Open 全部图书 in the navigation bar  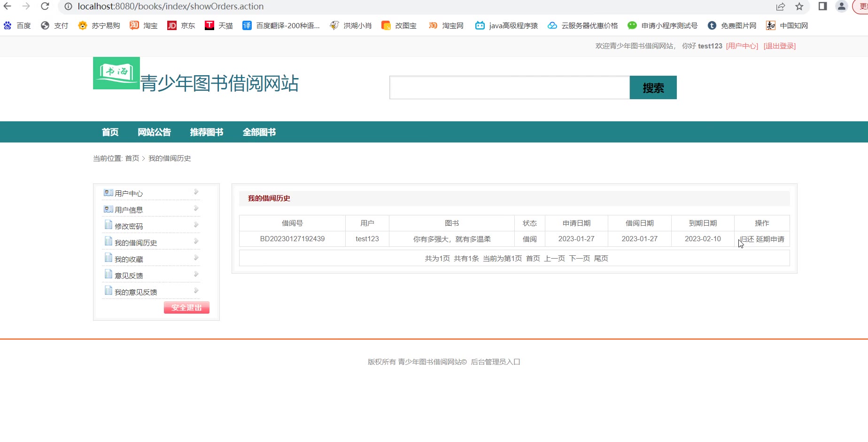click(x=259, y=132)
